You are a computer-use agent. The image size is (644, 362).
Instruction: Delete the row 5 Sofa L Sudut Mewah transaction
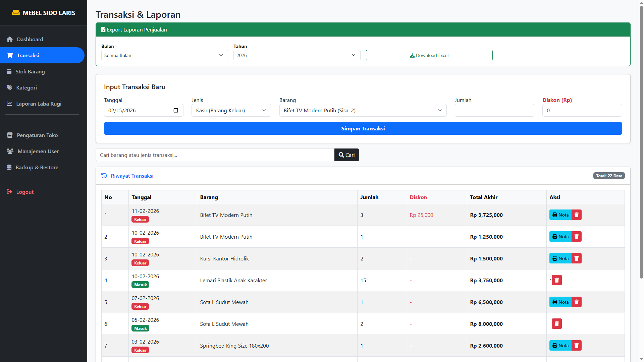[x=577, y=302]
